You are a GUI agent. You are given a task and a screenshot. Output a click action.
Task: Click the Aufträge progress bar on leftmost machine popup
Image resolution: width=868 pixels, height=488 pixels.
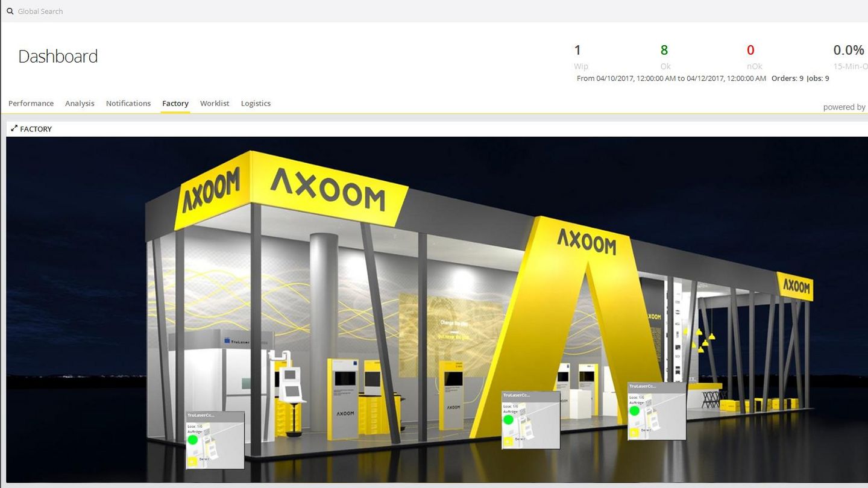click(x=207, y=430)
